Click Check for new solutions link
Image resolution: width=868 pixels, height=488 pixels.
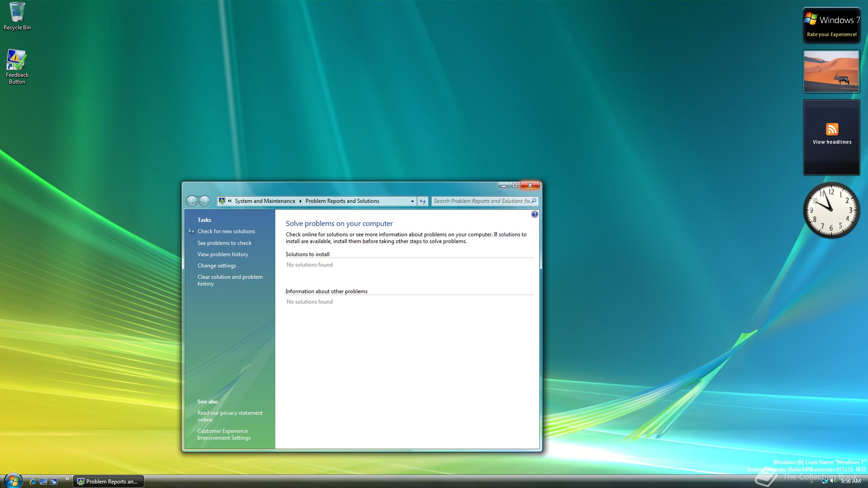[x=226, y=231]
